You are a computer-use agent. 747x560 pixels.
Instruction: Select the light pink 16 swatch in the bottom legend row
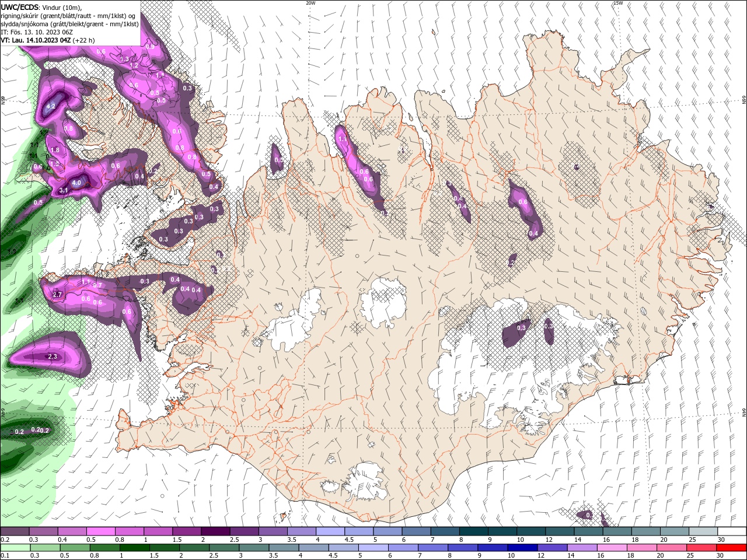(612, 548)
